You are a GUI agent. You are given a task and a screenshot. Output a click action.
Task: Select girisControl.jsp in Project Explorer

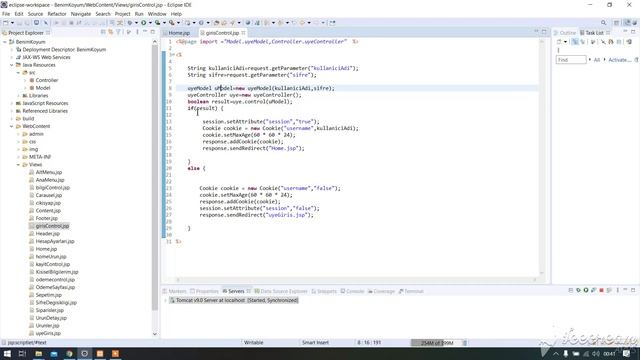coord(52,226)
